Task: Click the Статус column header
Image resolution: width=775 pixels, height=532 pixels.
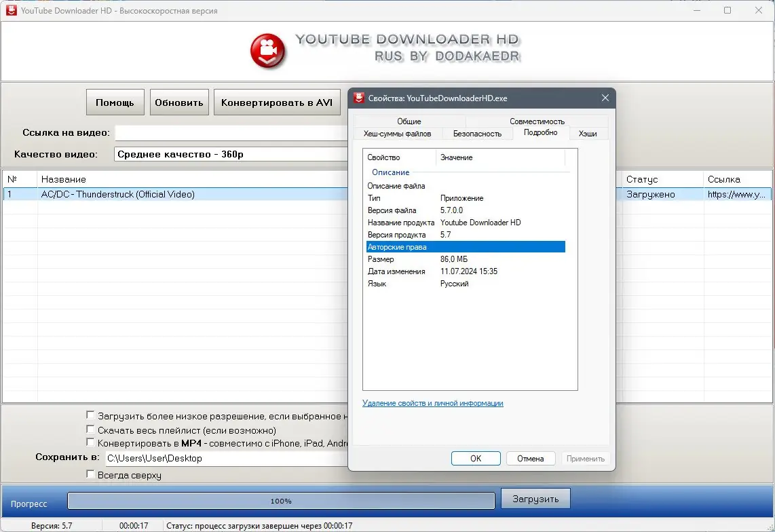Action: [x=662, y=179]
